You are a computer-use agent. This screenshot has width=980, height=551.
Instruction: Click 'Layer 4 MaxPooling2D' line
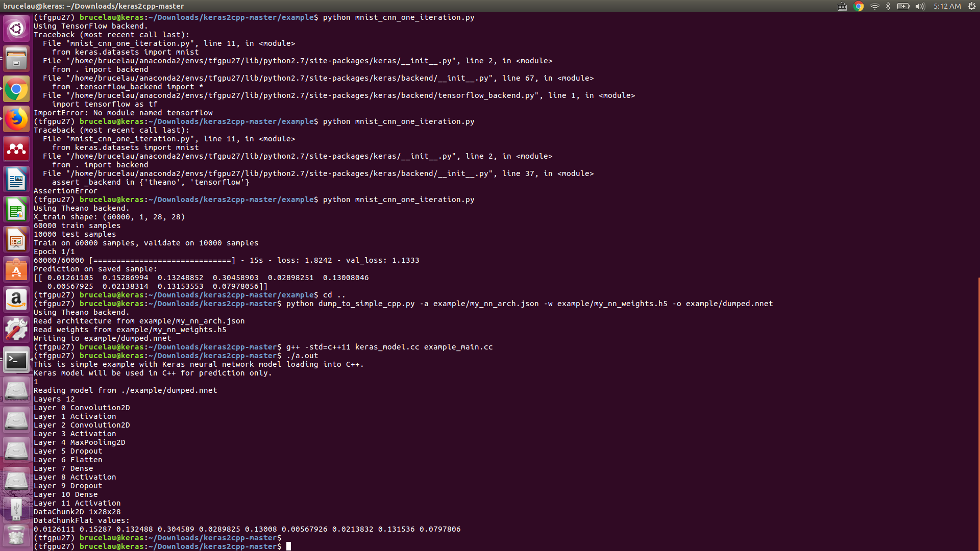[80, 442]
